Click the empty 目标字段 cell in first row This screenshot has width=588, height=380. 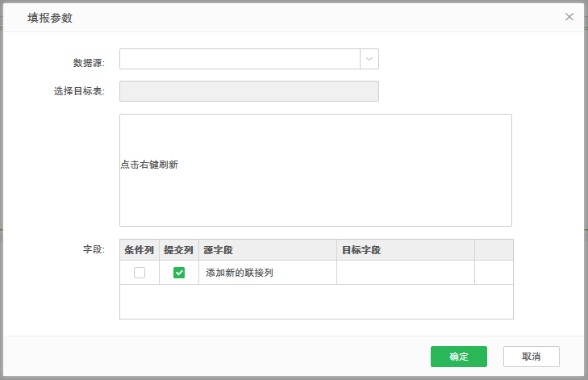pyautogui.click(x=405, y=273)
